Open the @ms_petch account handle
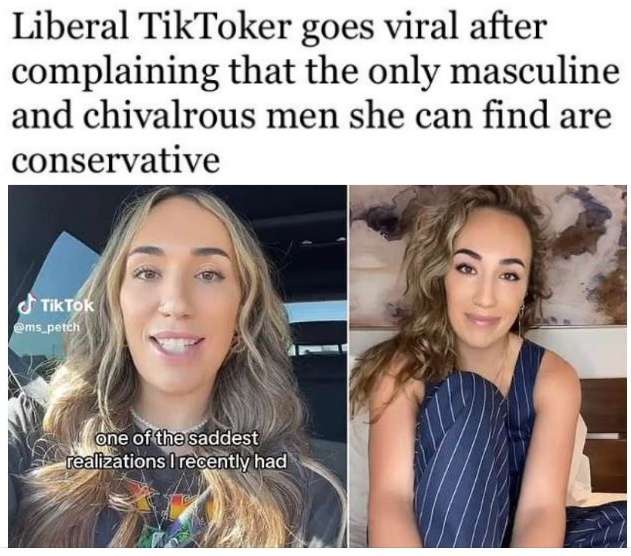631x556 pixels. tap(47, 328)
